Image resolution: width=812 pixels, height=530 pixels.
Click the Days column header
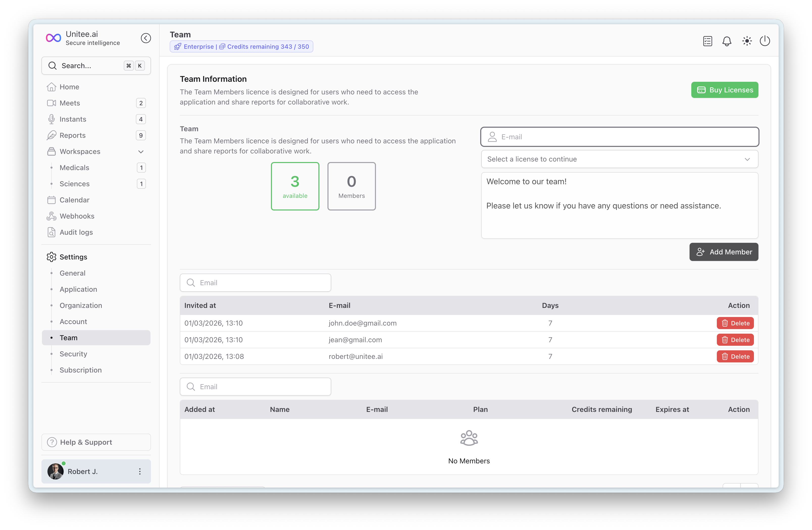coord(550,305)
